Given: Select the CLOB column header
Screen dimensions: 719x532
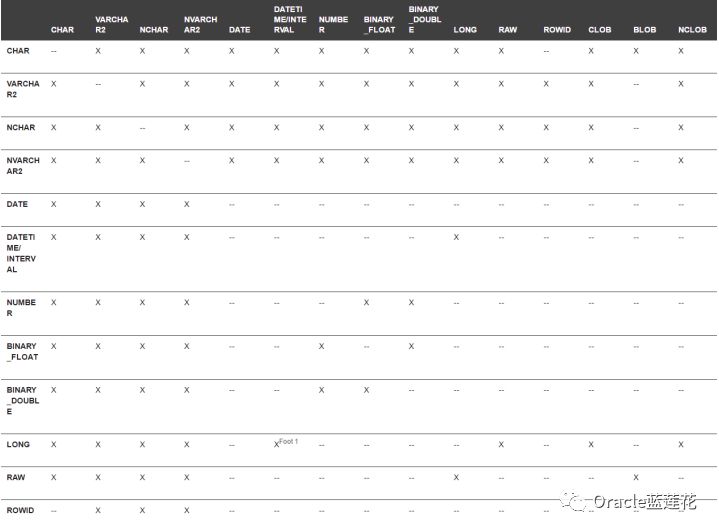Looking at the screenshot, I should (x=599, y=30).
